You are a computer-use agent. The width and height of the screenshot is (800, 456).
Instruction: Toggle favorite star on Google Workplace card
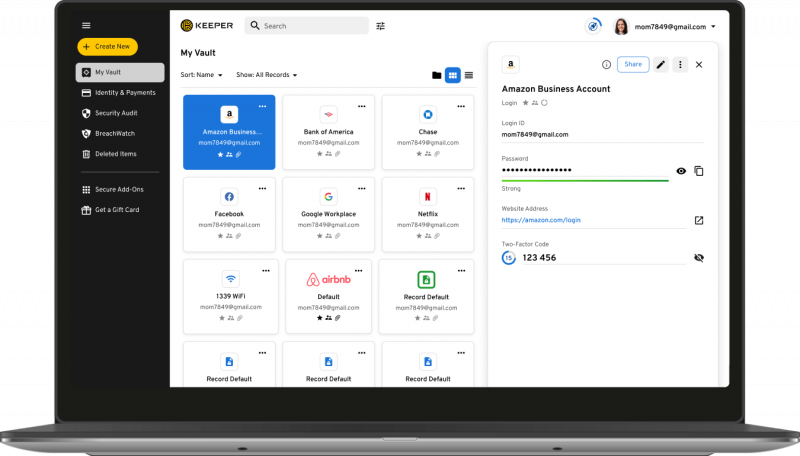tap(319, 236)
